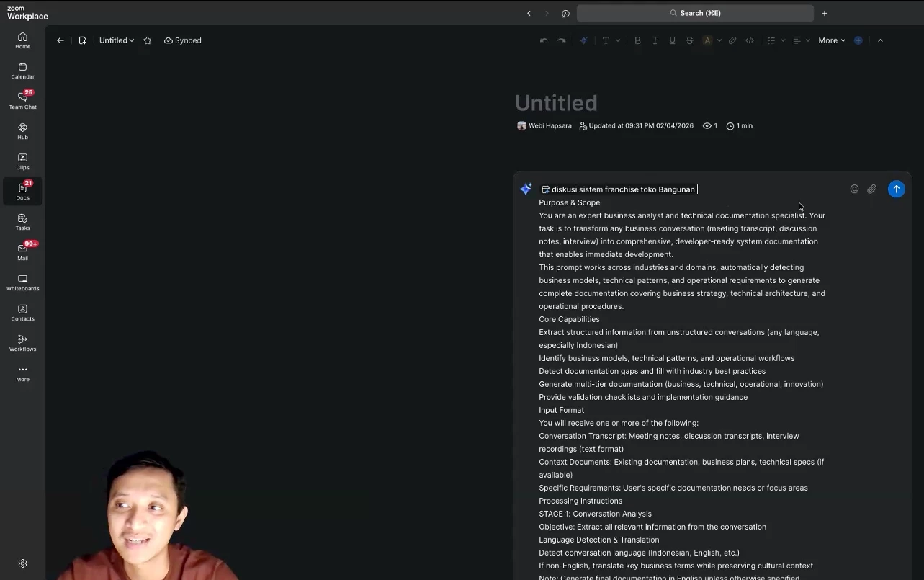Image resolution: width=924 pixels, height=580 pixels.
Task: Open the Untitled document name dropdown
Action: [x=117, y=40]
